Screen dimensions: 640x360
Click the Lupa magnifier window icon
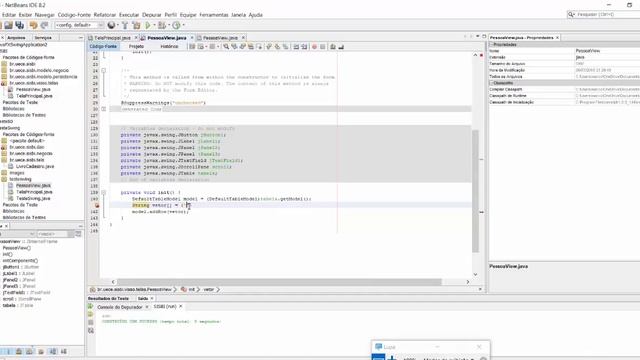[378, 347]
